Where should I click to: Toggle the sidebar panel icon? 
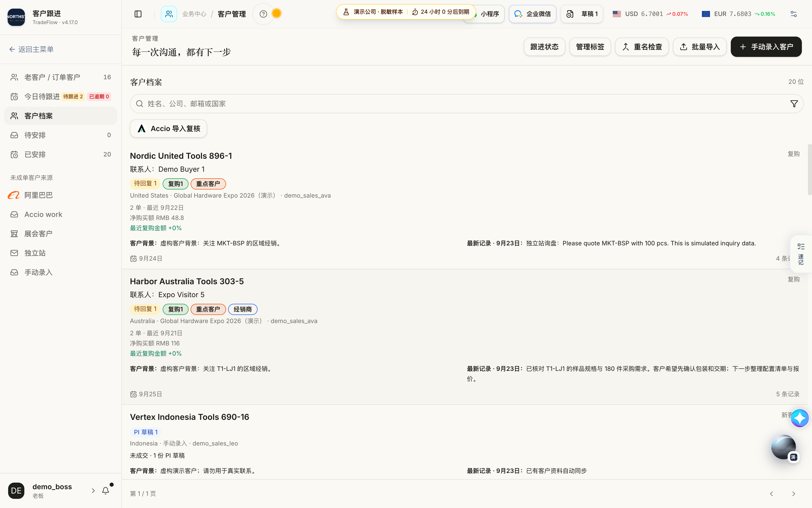[138, 14]
